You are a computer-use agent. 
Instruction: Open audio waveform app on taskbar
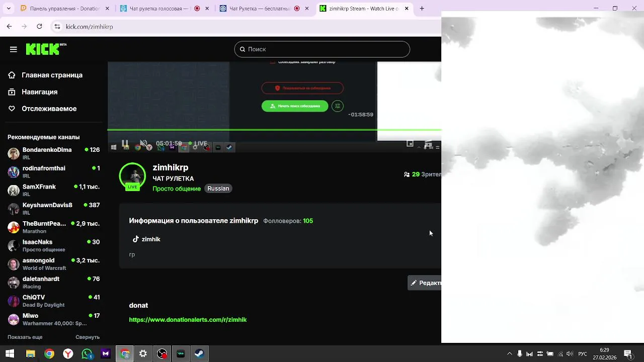coord(181,354)
